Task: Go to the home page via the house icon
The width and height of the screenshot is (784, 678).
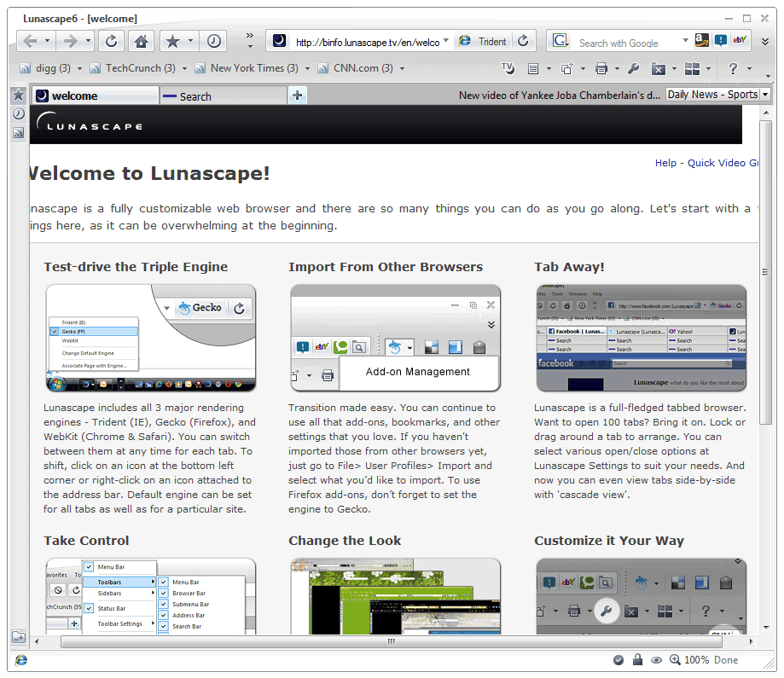Action: point(142,41)
